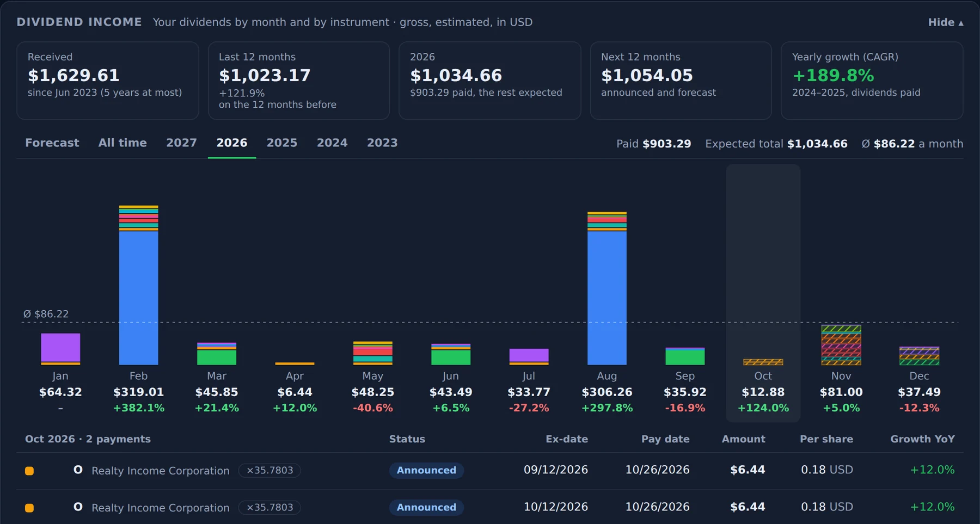Click the 2026 $1,034.66 summary card
The width and height of the screenshot is (980, 524).
tap(490, 81)
